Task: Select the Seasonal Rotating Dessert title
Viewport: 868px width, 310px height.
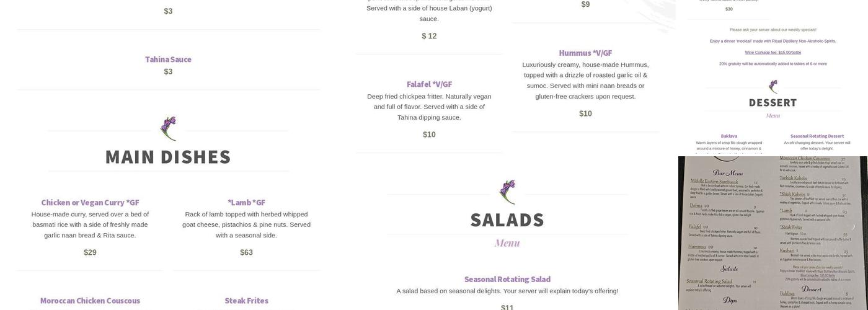Action: [817, 136]
